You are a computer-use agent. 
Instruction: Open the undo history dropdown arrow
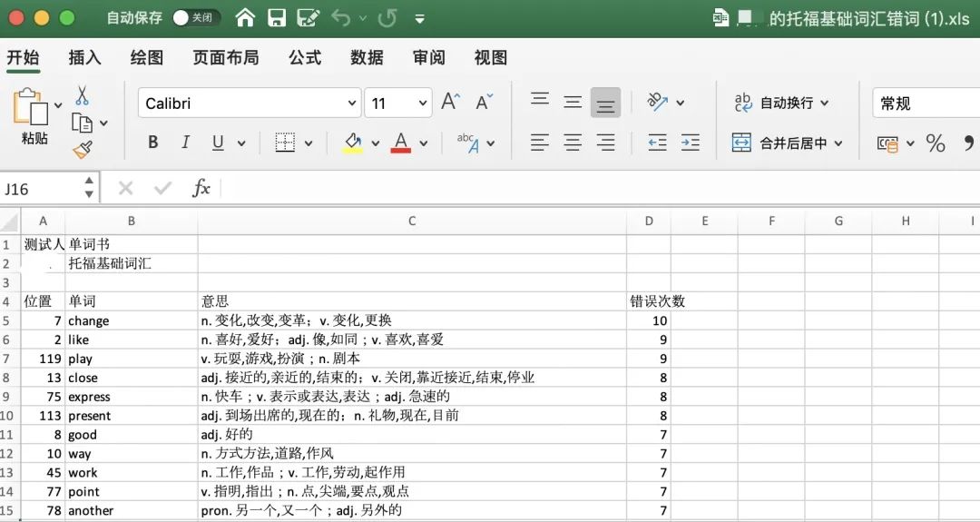(x=363, y=18)
